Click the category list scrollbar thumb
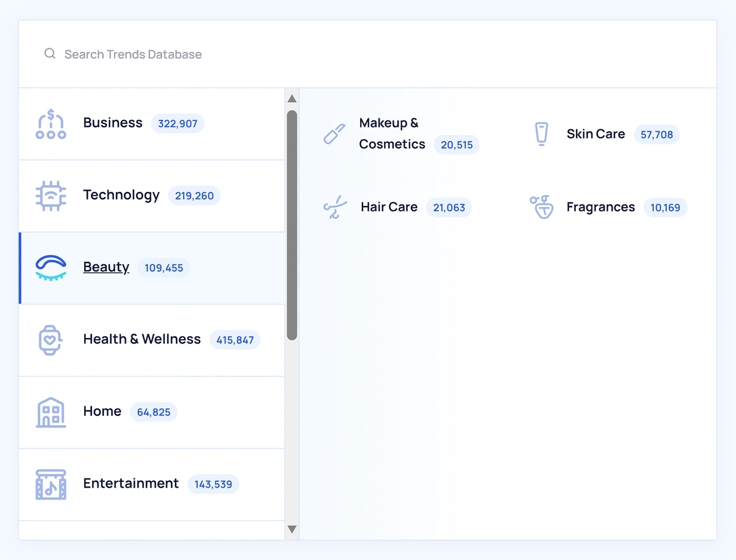The image size is (736, 560). 292,225
